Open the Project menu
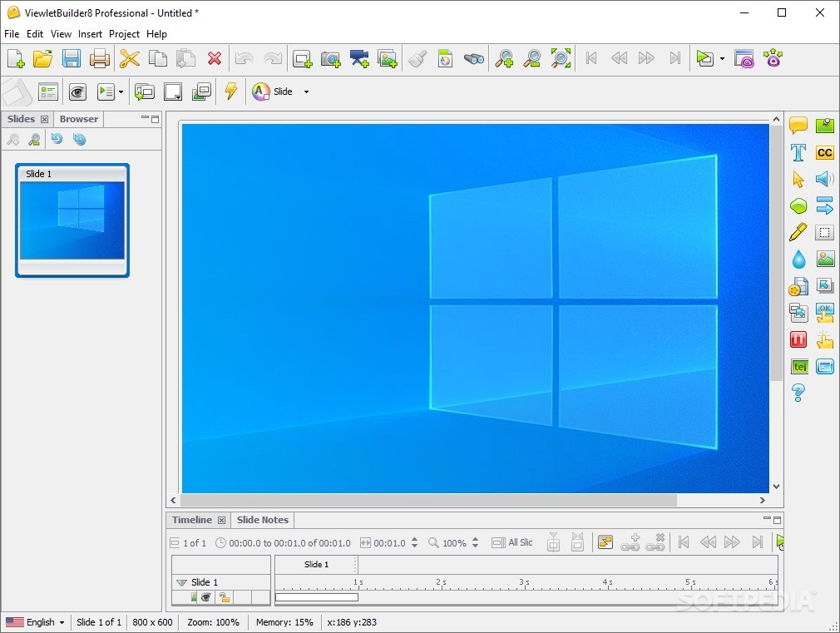 click(124, 34)
